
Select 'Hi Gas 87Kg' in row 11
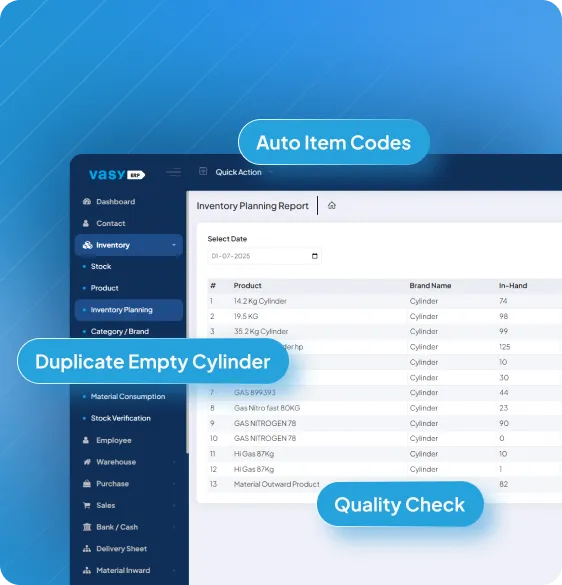pyautogui.click(x=254, y=454)
